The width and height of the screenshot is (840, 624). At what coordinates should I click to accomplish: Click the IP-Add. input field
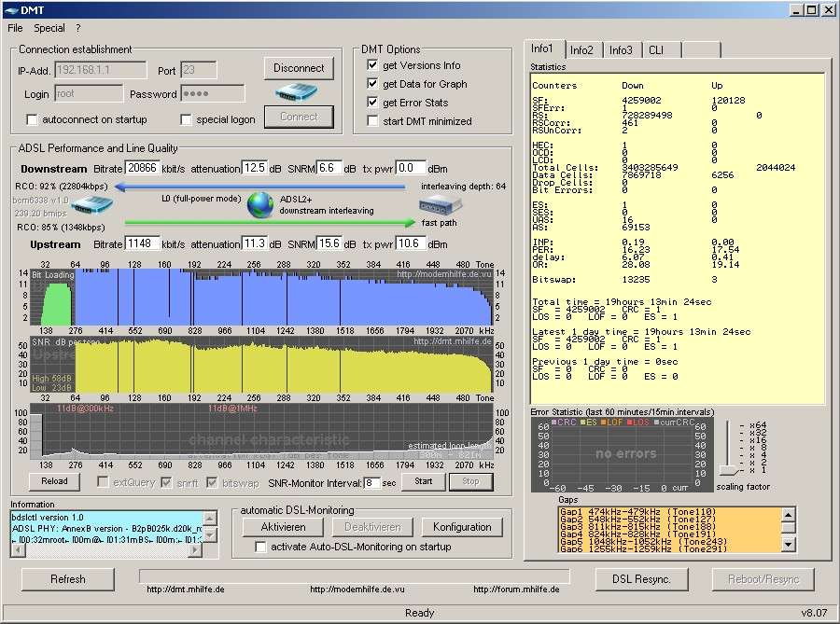click(x=100, y=70)
